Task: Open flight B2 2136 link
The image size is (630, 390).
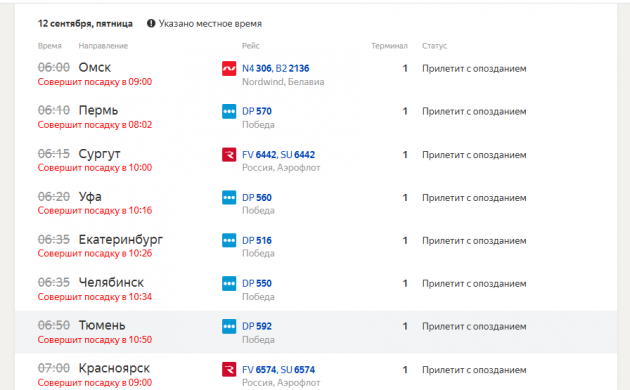Action: [x=292, y=68]
